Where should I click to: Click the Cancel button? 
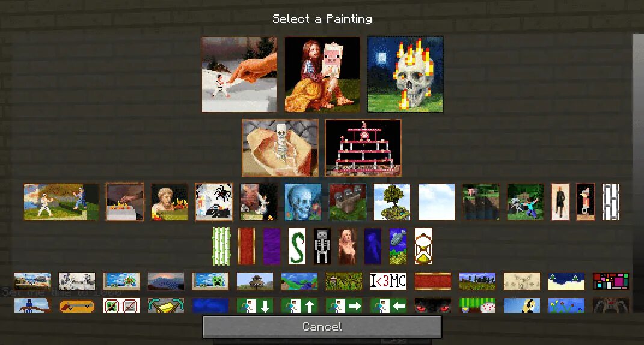click(322, 327)
